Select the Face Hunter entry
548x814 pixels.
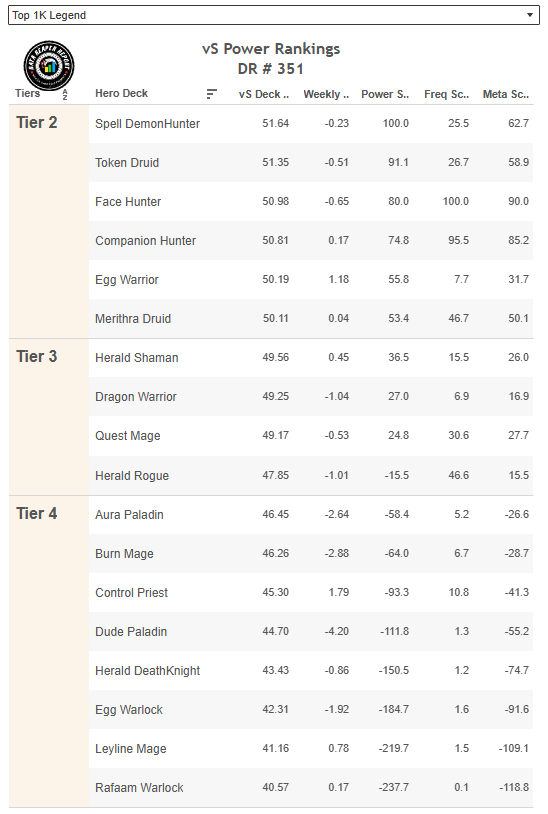click(x=128, y=201)
